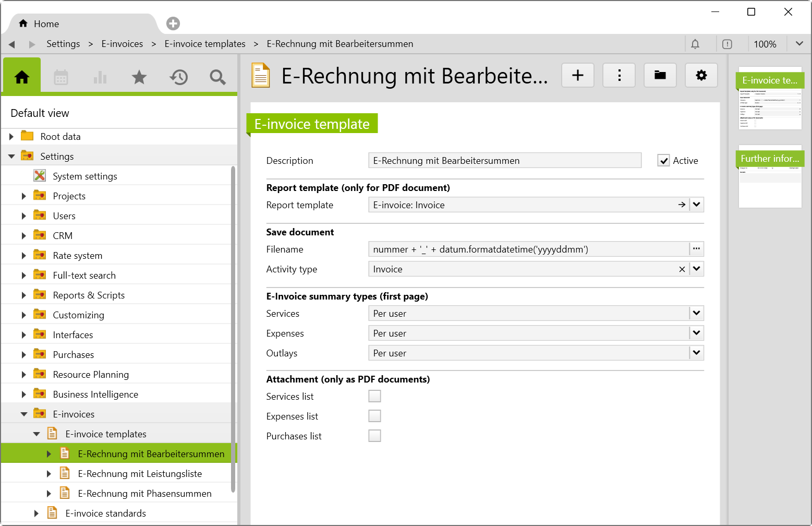Click the gear settings button in header
Viewport: 812px width, 526px height.
click(x=701, y=76)
